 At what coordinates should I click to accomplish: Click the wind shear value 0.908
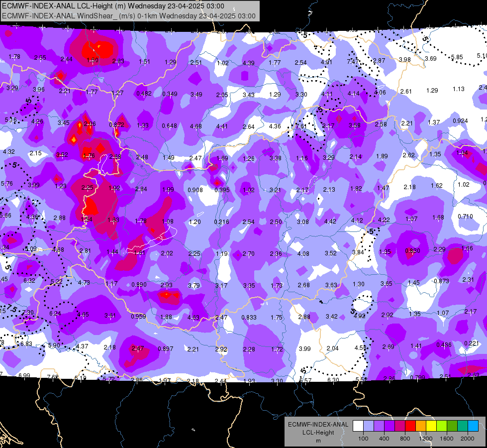[x=195, y=190]
